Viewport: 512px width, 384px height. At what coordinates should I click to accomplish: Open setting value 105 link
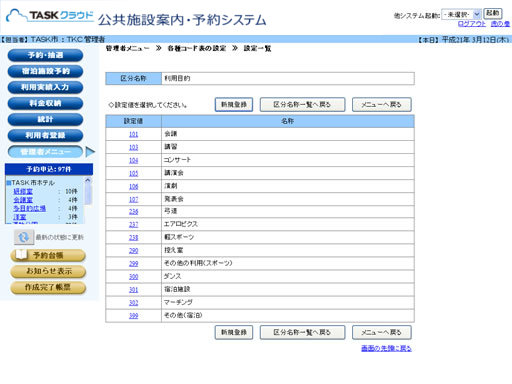pos(133,173)
